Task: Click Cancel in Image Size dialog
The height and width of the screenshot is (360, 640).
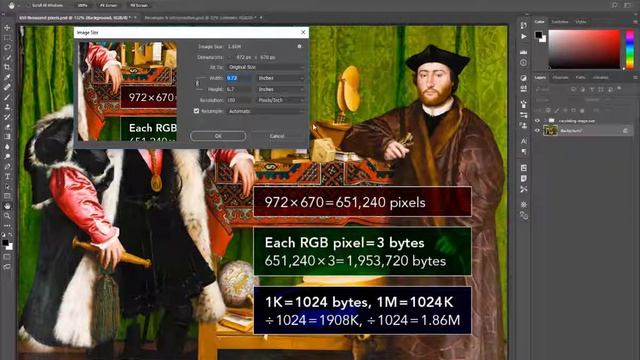Action: [x=277, y=136]
